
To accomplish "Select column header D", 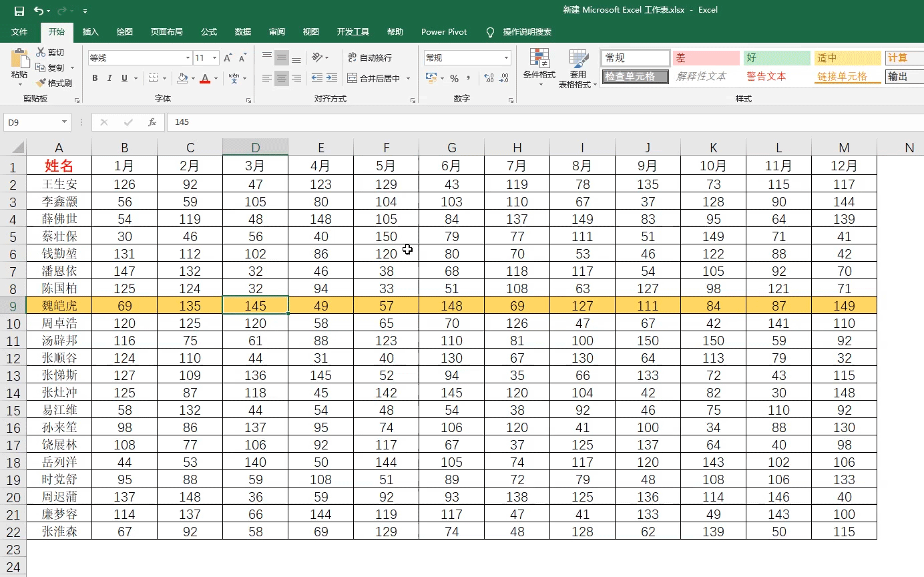I will click(256, 148).
